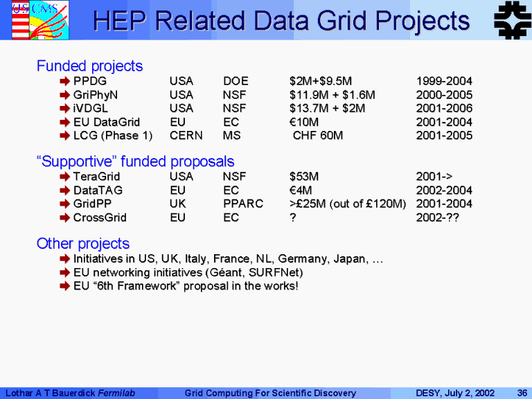This screenshot has width=532, height=399.
Task: Click slide number 36 in footer
Action: [522, 393]
